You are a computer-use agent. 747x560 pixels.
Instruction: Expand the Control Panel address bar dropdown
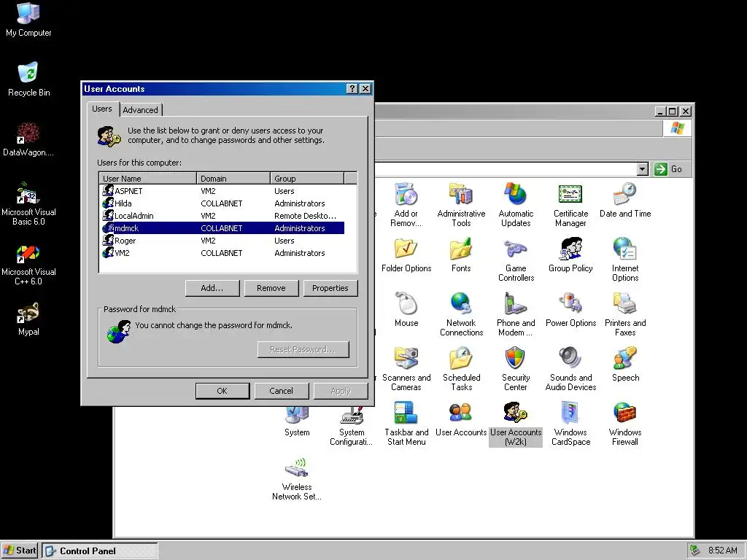coord(642,169)
